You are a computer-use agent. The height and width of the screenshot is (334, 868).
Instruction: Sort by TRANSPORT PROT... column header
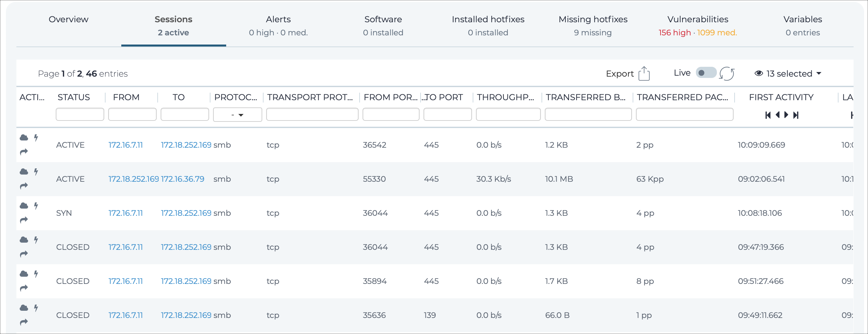[x=310, y=97]
